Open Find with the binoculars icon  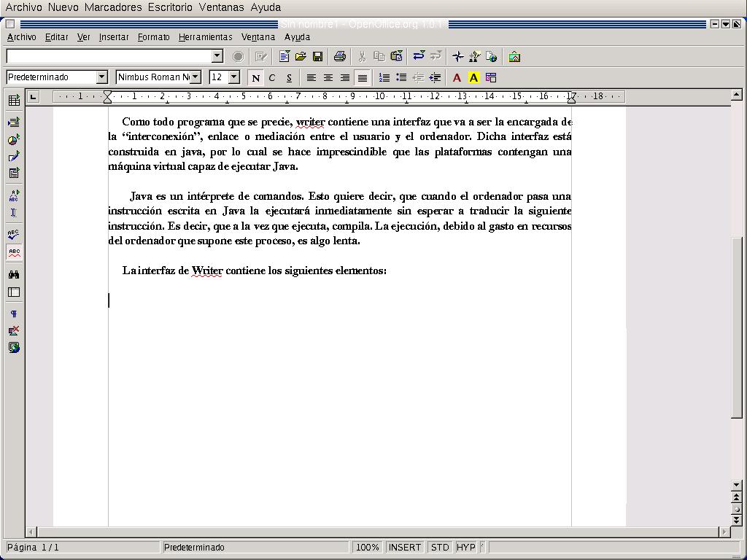point(14,274)
